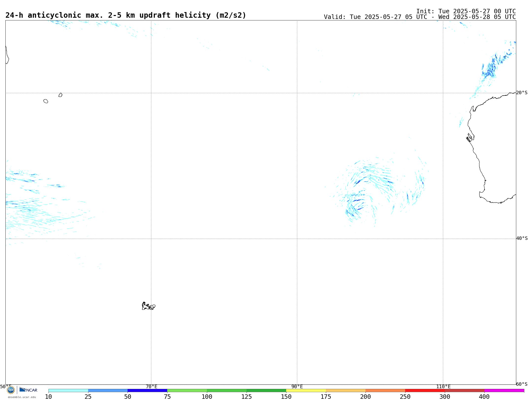The width and height of the screenshot is (532, 400).
Task: Click the light green 75-100 color swatch
Action: click(x=187, y=391)
